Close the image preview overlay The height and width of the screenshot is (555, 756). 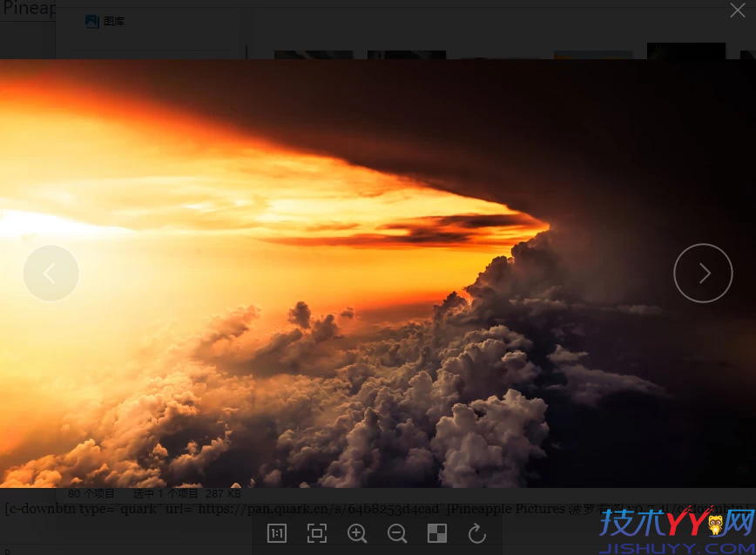738,10
